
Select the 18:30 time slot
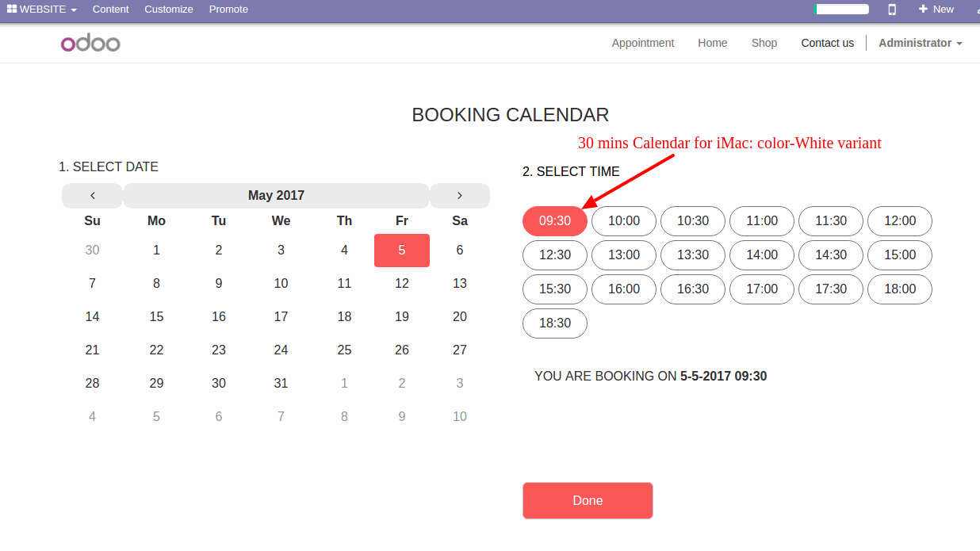pos(555,323)
